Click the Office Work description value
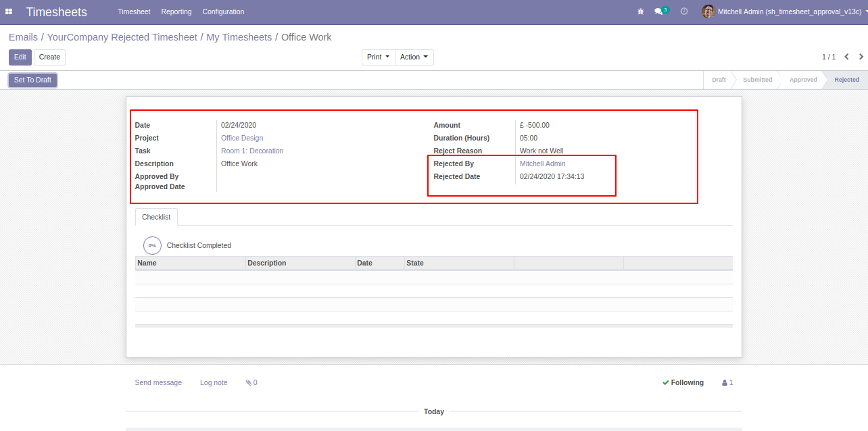Screen dimensions: 868x431 (x=239, y=163)
